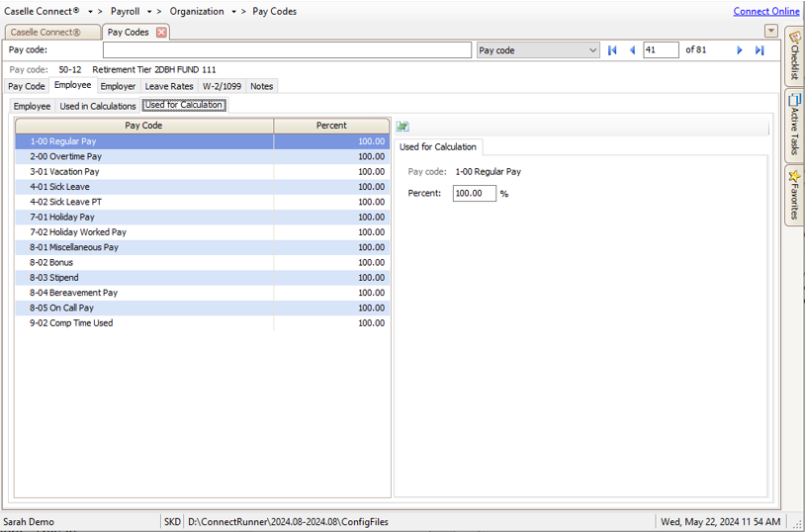
Task: Open the Pay code search type dropdown
Action: click(x=592, y=50)
